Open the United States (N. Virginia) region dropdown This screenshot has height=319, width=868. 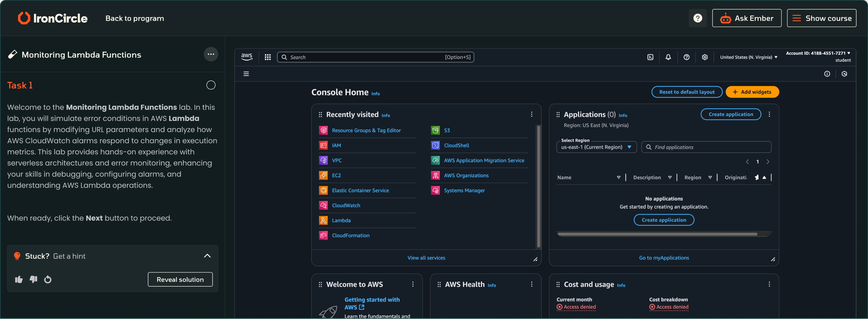749,57
